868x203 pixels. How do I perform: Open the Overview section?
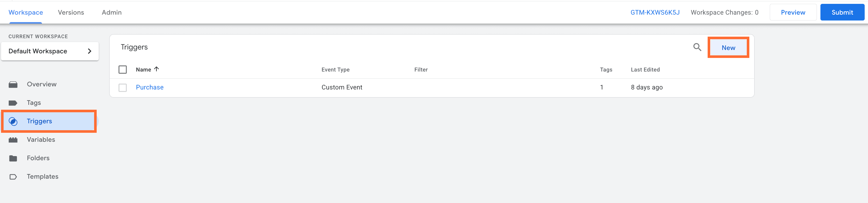pyautogui.click(x=42, y=84)
